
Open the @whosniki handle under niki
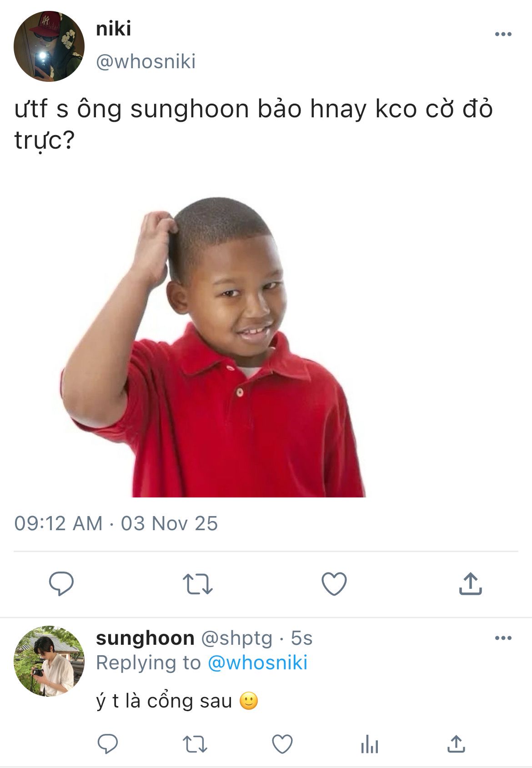pos(146,61)
